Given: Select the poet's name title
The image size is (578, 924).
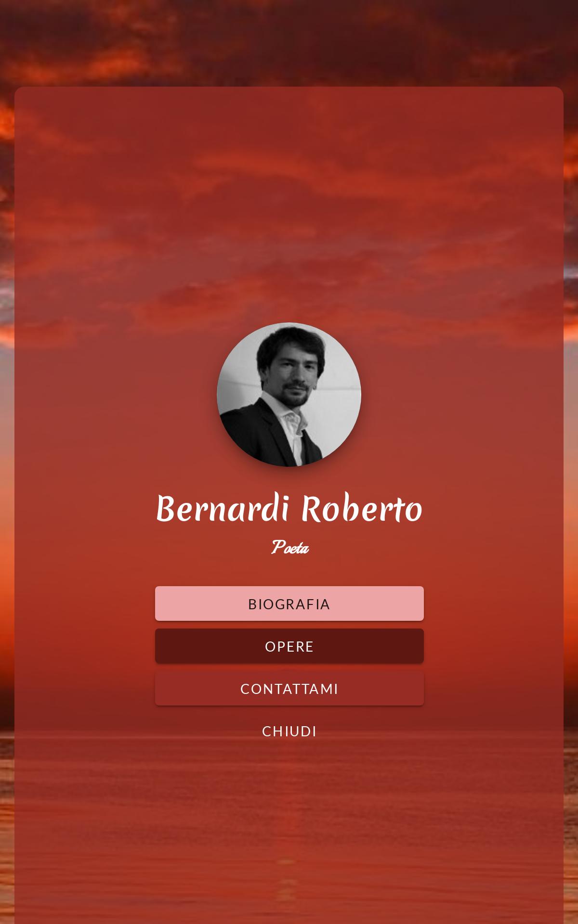Looking at the screenshot, I should click(289, 509).
